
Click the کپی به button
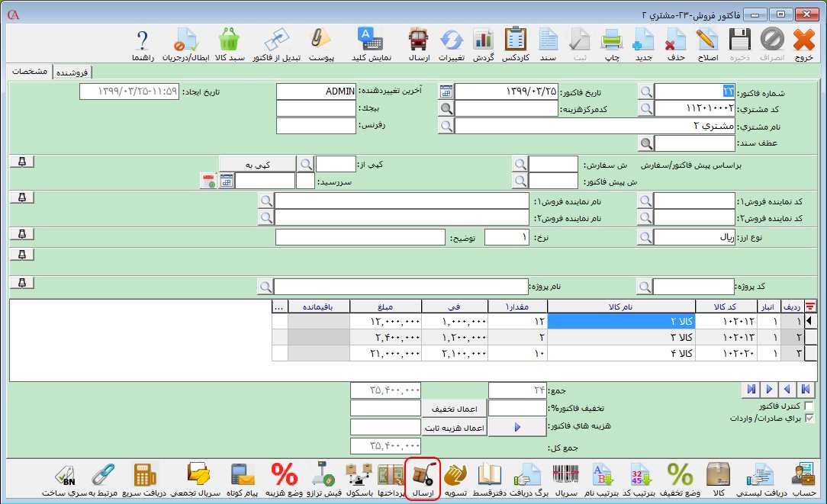pos(257,164)
